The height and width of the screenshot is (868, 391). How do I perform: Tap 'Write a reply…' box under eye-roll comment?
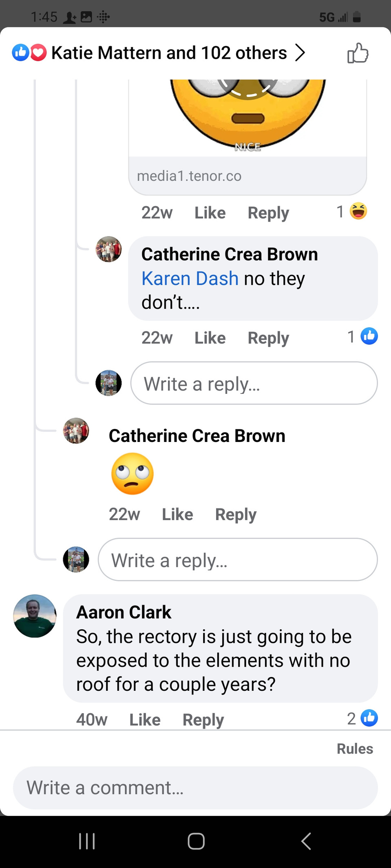coord(238,560)
